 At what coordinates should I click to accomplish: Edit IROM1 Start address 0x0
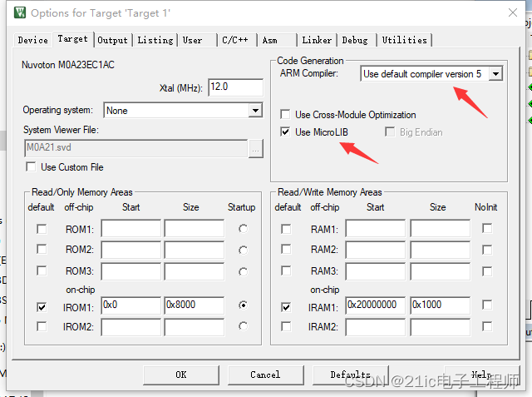point(131,305)
